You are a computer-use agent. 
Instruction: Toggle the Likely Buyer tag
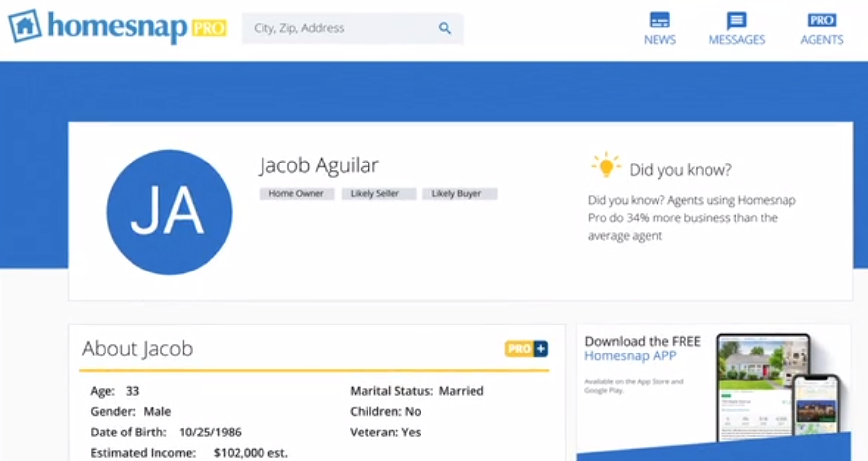(x=459, y=193)
